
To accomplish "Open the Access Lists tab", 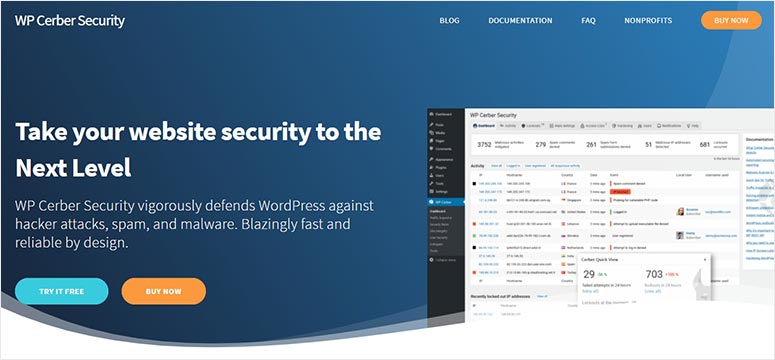I will tap(594, 126).
